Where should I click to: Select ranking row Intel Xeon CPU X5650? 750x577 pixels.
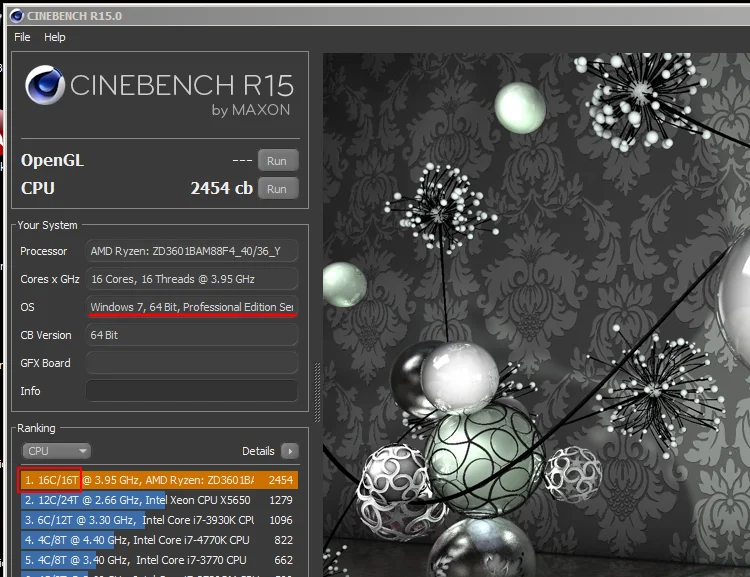click(159, 500)
